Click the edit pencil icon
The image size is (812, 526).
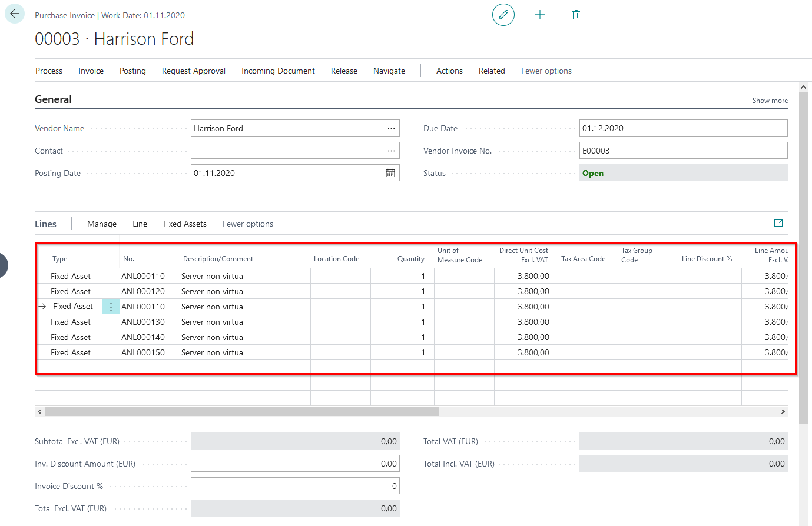click(x=503, y=15)
